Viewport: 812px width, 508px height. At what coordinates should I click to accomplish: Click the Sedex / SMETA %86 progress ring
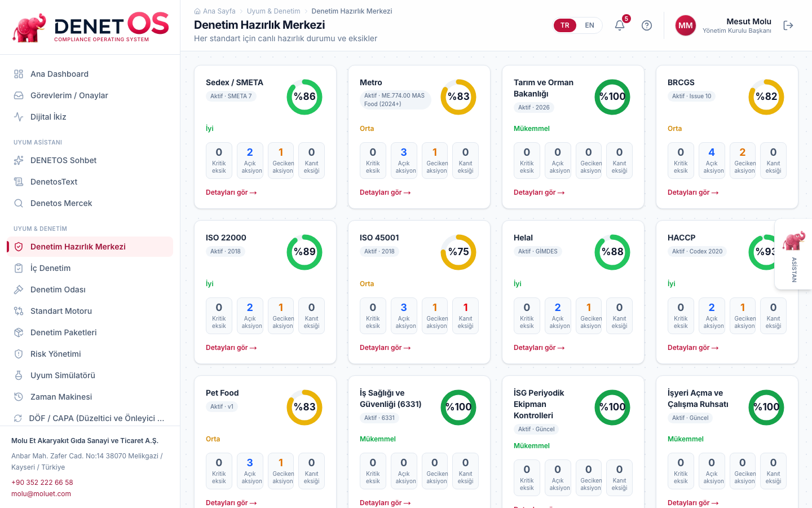[x=304, y=97]
